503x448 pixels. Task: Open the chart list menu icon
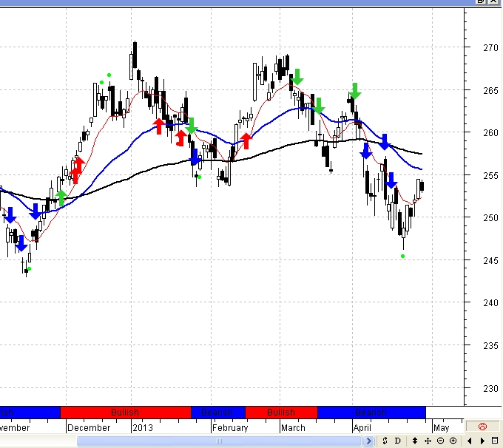pyautogui.click(x=495, y=441)
